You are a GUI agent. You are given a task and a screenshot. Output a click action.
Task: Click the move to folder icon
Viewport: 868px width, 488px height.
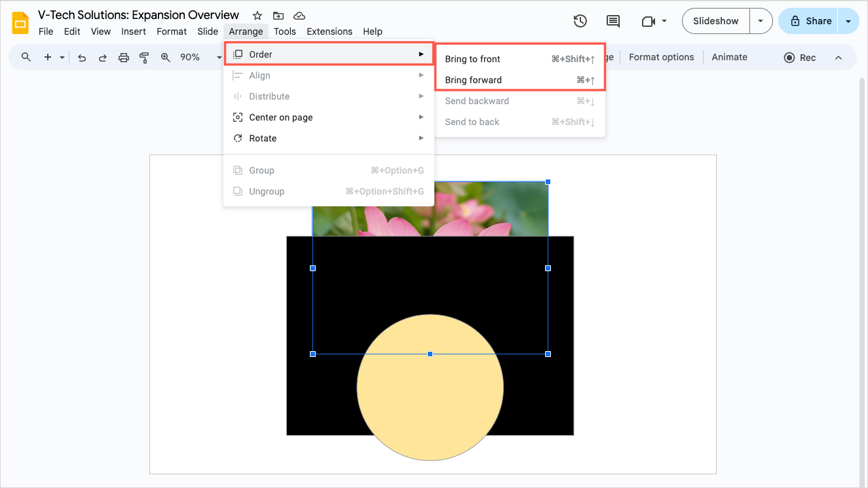point(278,16)
